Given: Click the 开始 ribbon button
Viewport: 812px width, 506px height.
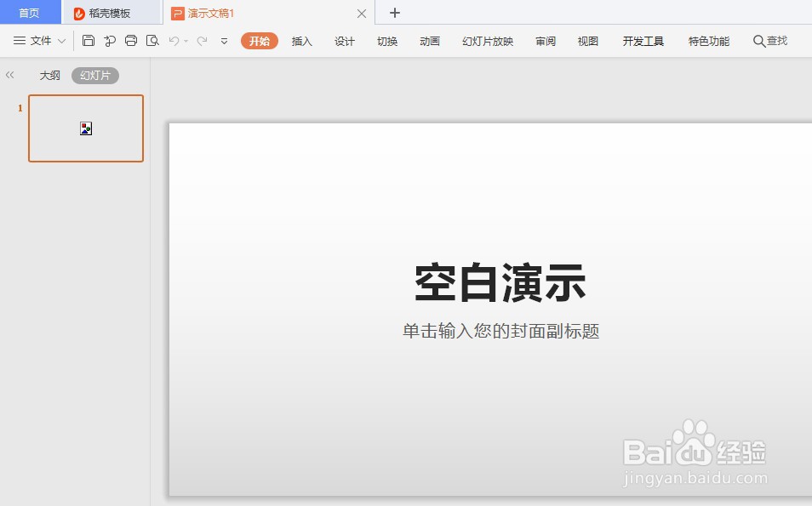Looking at the screenshot, I should pyautogui.click(x=259, y=40).
